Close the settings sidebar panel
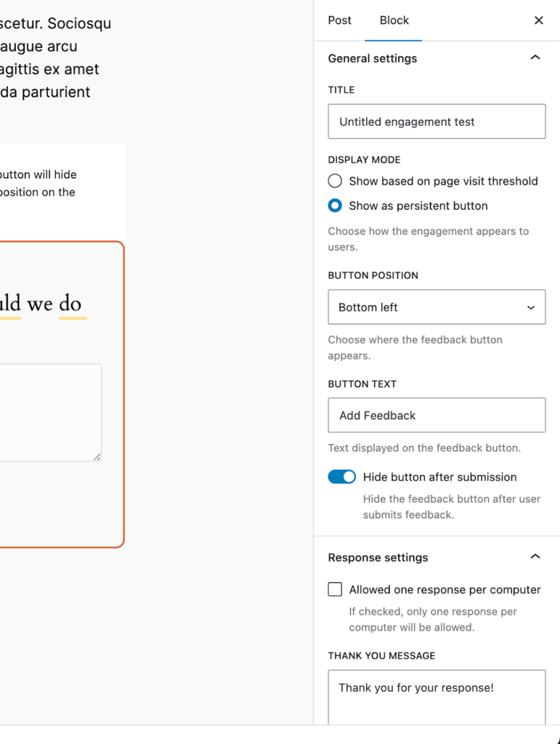This screenshot has height=744, width=560. point(538,20)
